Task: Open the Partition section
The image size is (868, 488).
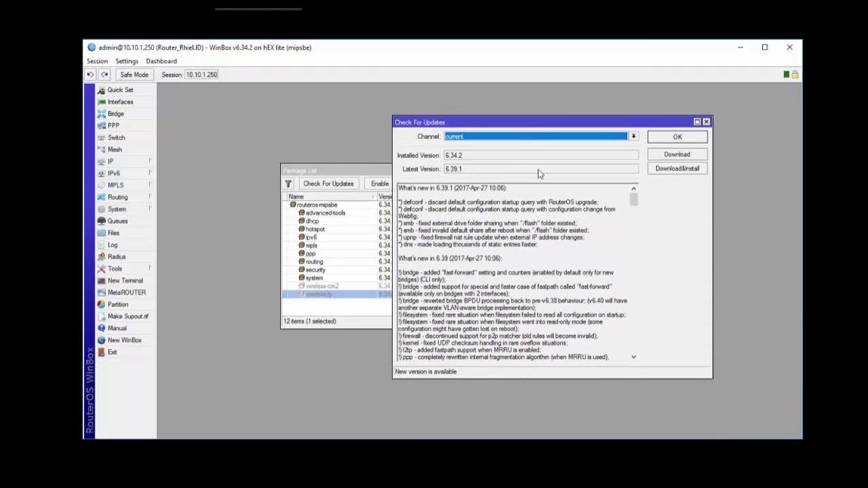Action: coord(117,304)
